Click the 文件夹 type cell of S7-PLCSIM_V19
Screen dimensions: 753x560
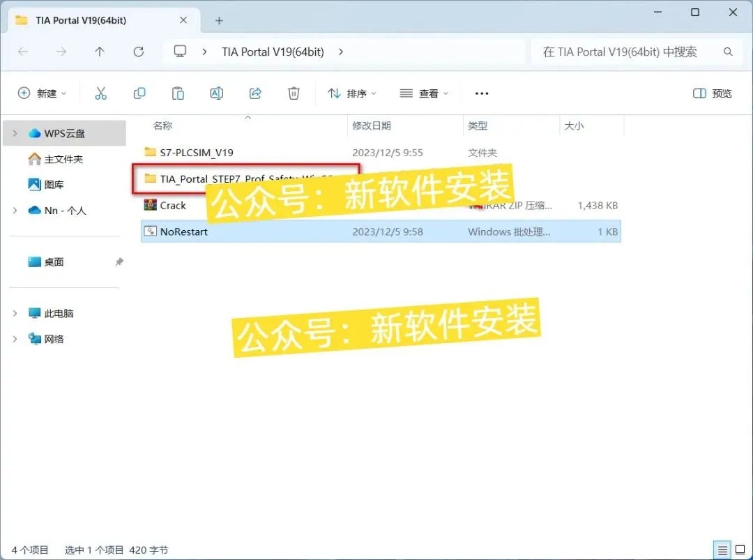[482, 153]
